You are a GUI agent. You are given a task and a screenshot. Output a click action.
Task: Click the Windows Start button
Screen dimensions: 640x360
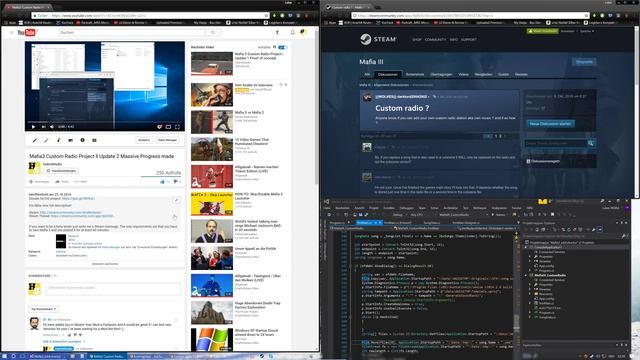(x=4, y=356)
